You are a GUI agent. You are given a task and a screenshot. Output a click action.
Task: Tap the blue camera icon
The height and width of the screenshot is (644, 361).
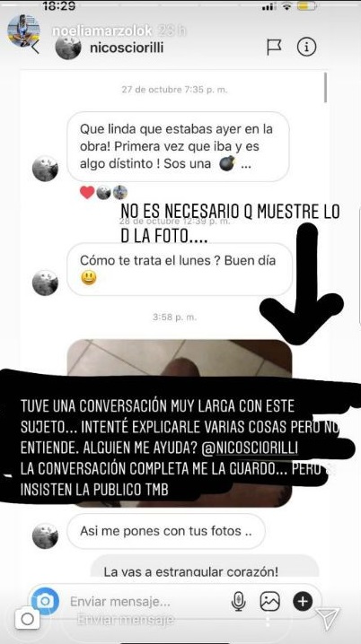click(45, 602)
